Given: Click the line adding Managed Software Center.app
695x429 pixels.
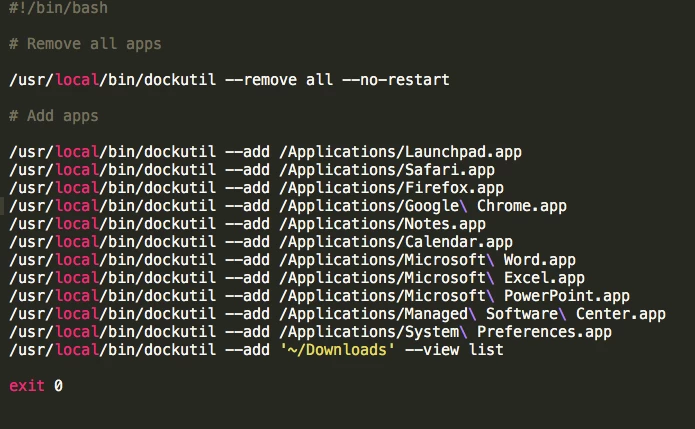Looking at the screenshot, I should point(337,314).
